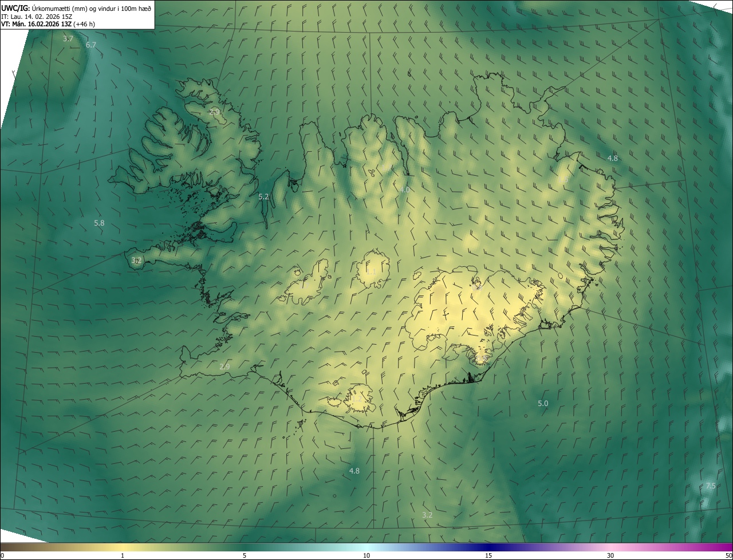733x560 pixels.
Task: Click the valid time line 'VT: Mán. 16.02.2026 13Z (+46 h)'
Action: click(48, 24)
